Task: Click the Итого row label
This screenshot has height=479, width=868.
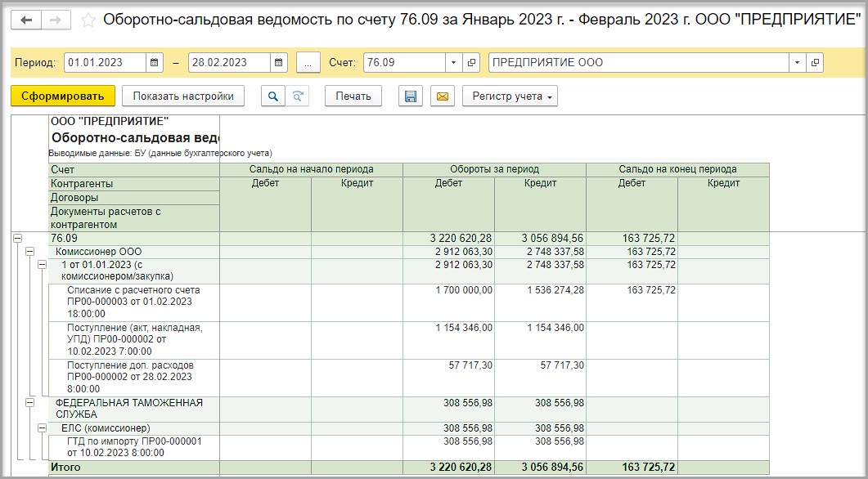Action: click(x=65, y=468)
